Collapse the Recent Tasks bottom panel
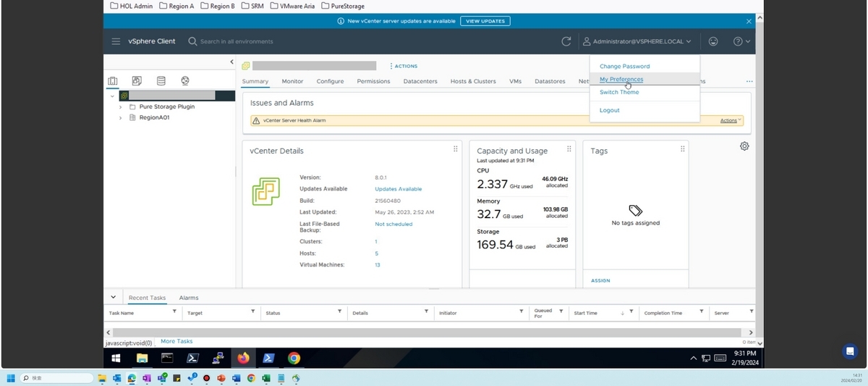 click(x=114, y=297)
